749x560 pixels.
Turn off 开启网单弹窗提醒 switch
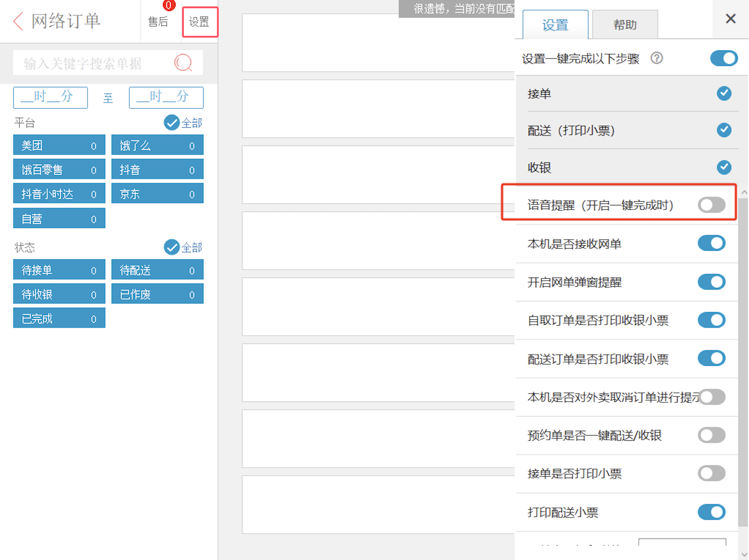pyautogui.click(x=711, y=282)
